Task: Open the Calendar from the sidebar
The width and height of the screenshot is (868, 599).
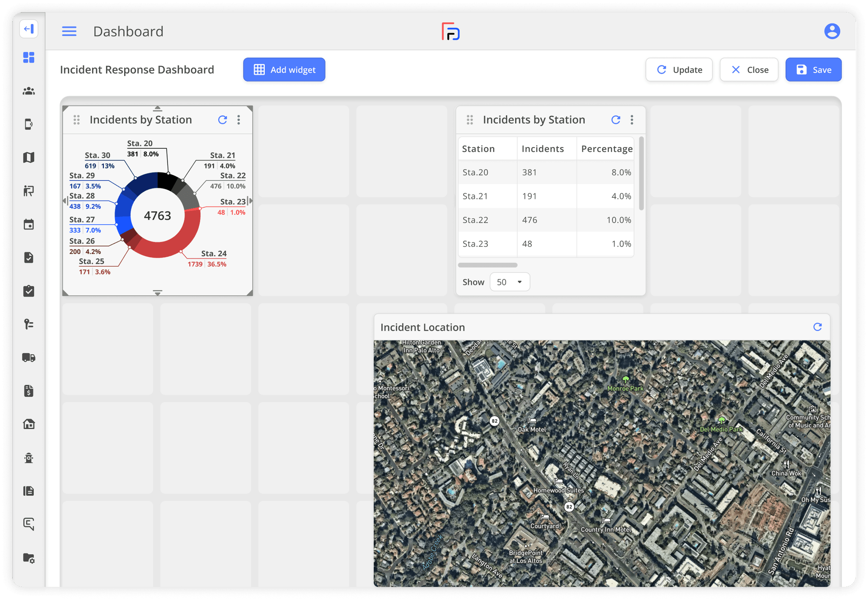Action: (29, 224)
